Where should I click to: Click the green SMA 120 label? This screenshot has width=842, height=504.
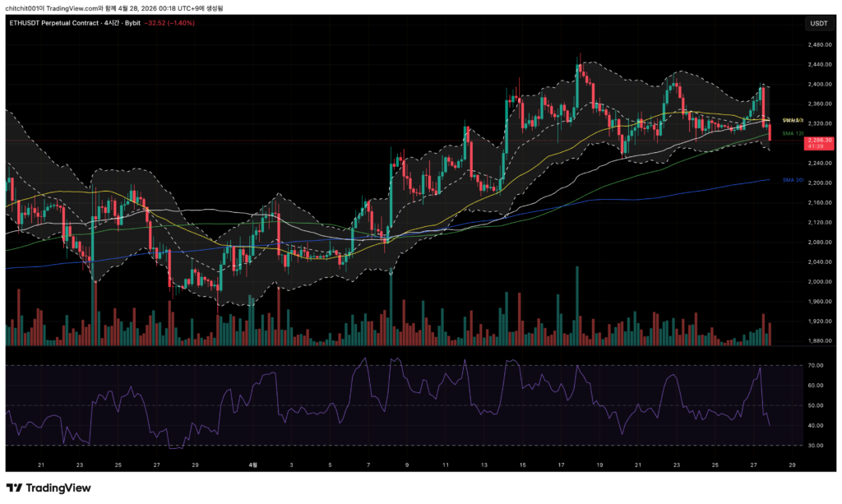pyautogui.click(x=793, y=132)
